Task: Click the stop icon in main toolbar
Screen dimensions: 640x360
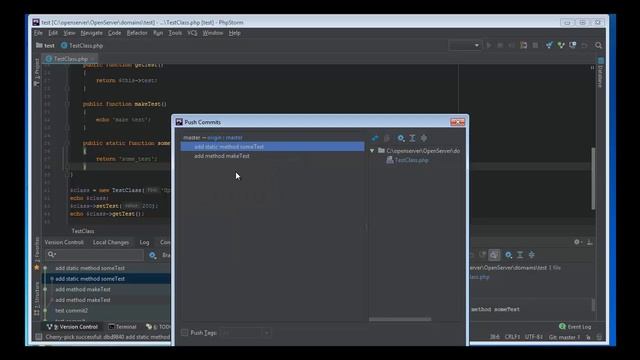Action: pos(535,45)
